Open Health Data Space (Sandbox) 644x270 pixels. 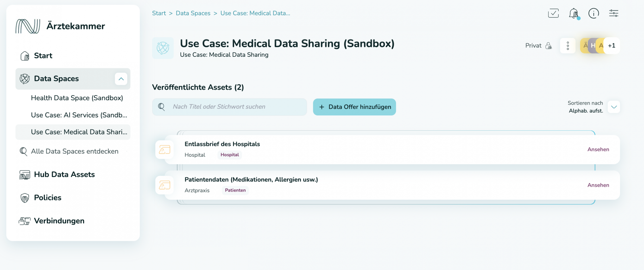tap(77, 98)
